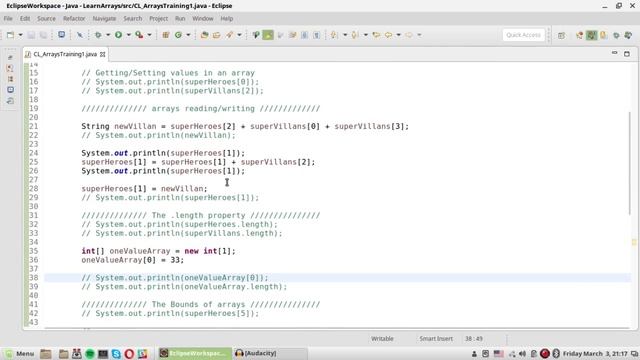Click the Back navigation arrow icon
The width and height of the screenshot is (640, 360).
(x=389, y=35)
